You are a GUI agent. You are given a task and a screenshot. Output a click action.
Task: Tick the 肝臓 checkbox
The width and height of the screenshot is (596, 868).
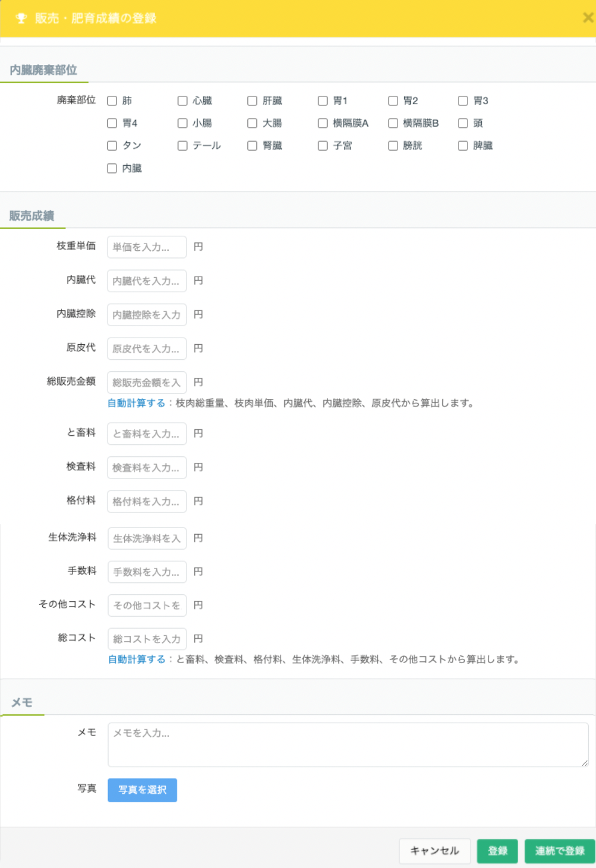(x=252, y=101)
